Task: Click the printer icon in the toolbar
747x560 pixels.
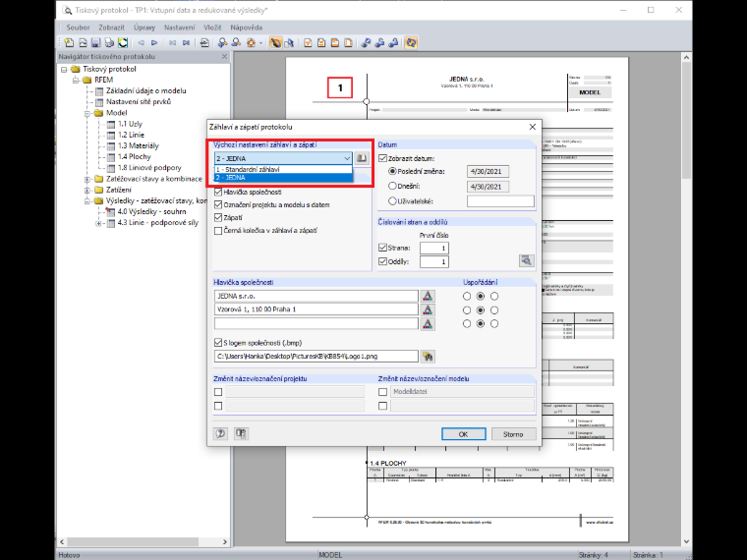Action: [109, 43]
